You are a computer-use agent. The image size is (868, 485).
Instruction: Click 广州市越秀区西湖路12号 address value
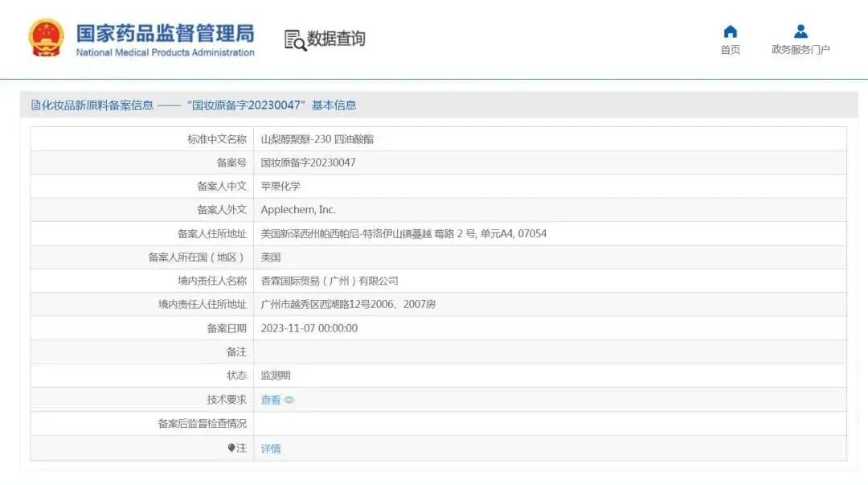(348, 304)
